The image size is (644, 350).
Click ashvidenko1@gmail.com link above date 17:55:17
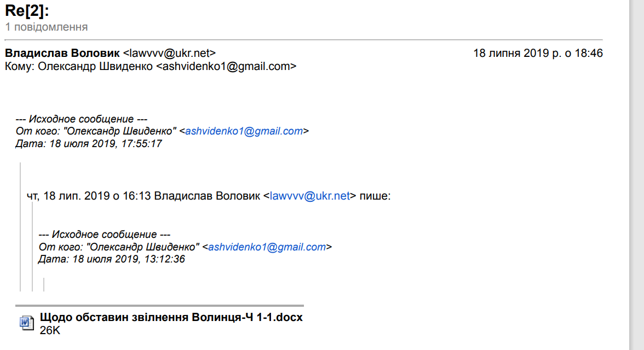pos(244,131)
